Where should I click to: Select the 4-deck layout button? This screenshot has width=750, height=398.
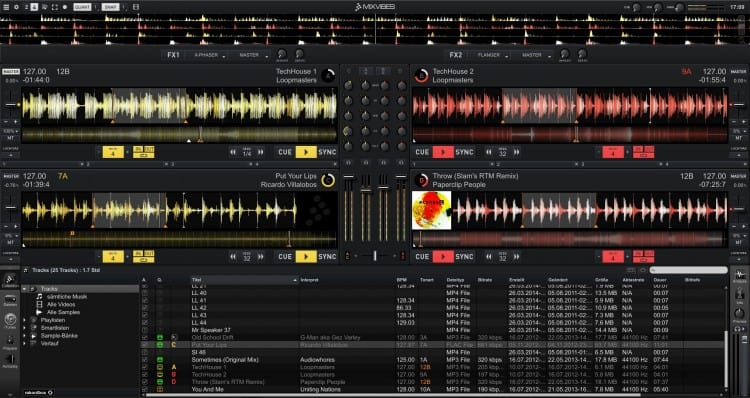tap(34, 7)
